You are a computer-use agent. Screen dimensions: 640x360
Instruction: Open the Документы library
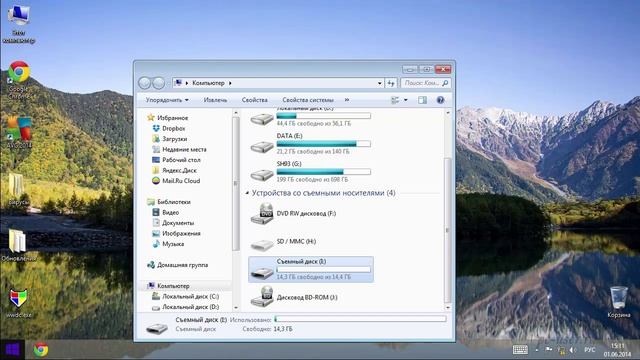173,223
